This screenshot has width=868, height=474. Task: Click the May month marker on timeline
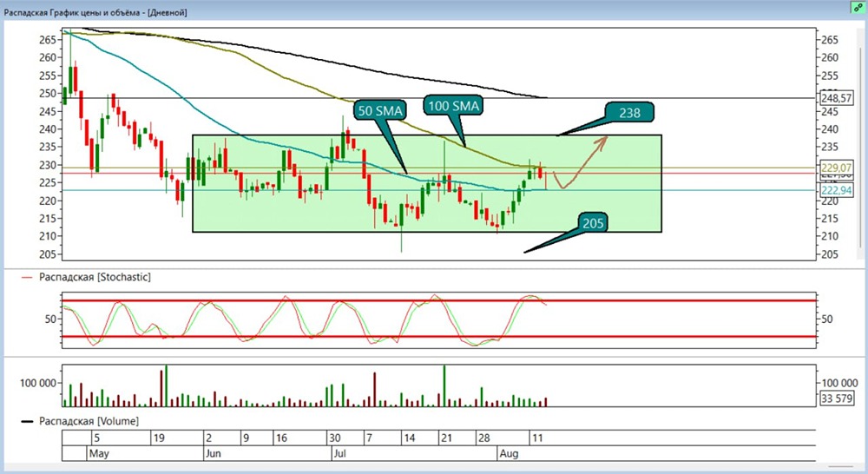pyautogui.click(x=99, y=453)
